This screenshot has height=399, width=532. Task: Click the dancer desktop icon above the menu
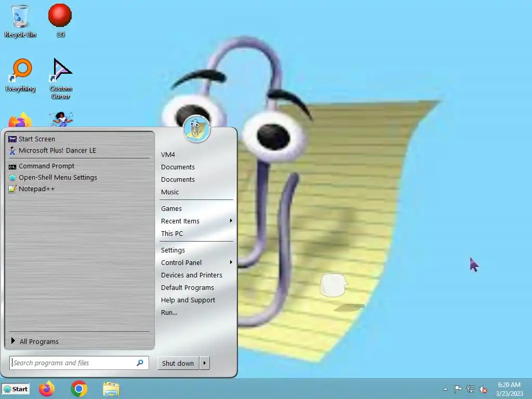point(61,119)
